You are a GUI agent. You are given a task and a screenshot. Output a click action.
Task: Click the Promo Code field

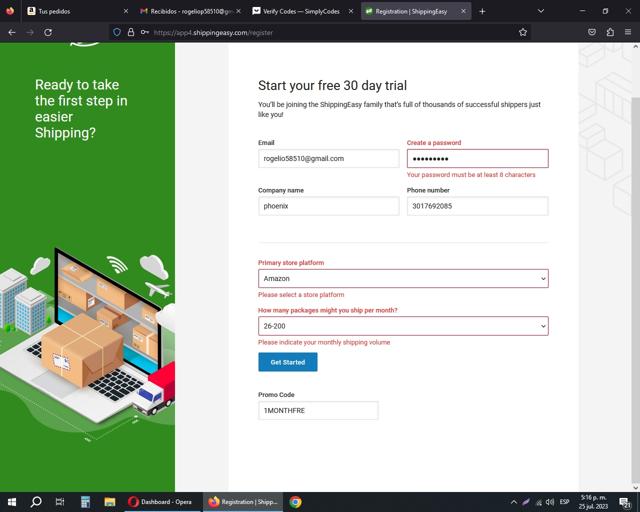318,411
